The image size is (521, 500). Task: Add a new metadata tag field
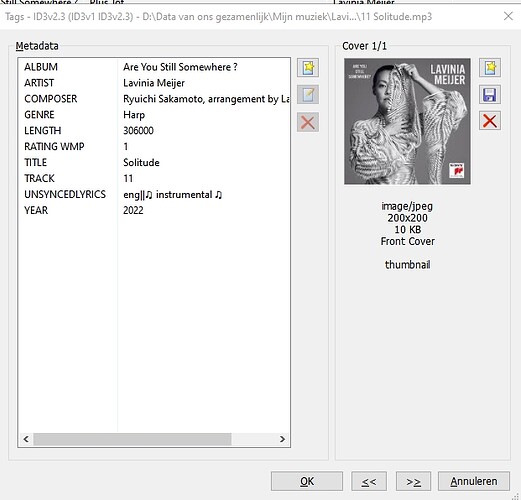pos(308,68)
